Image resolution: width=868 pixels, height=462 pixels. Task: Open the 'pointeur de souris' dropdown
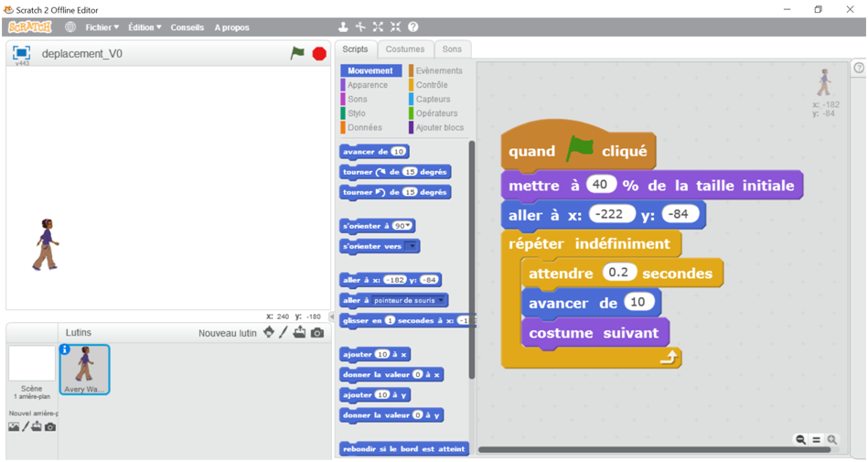tap(443, 300)
